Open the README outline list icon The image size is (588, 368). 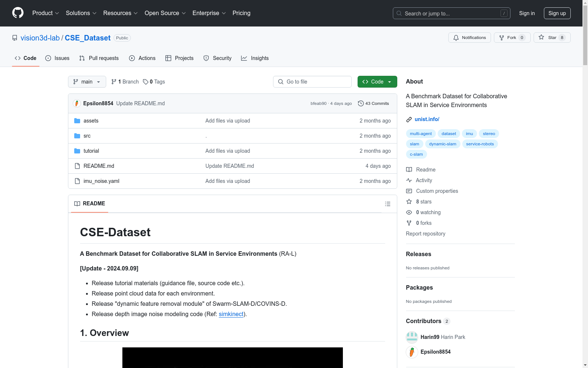coord(387,204)
